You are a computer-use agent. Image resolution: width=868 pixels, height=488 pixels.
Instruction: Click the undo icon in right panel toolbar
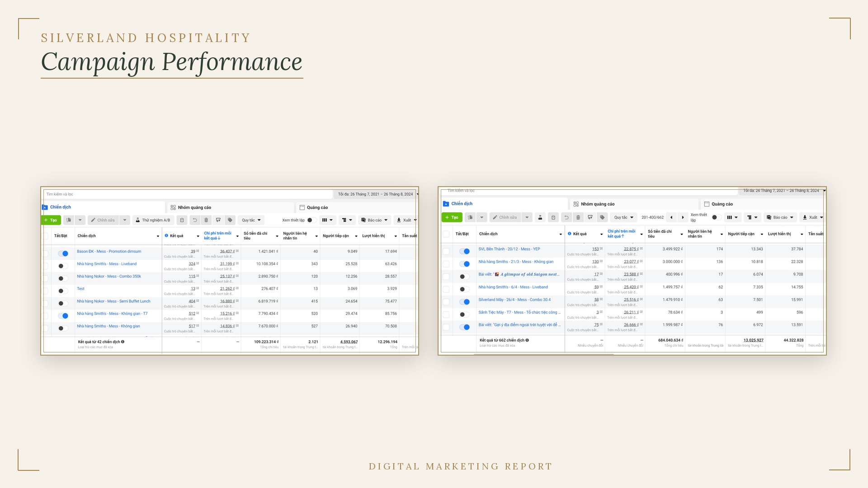coord(566,217)
